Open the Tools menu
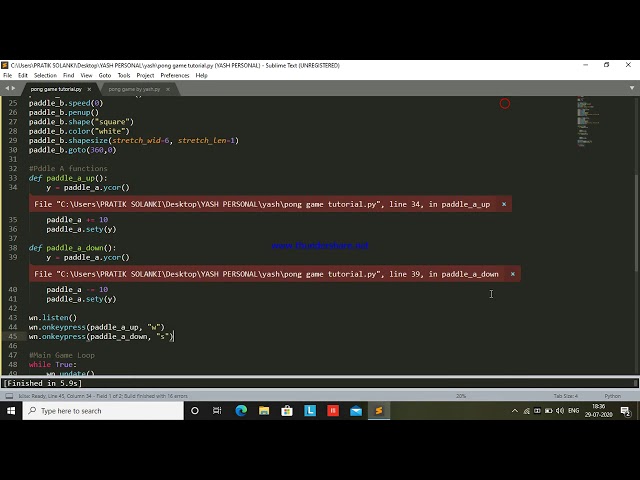 pyautogui.click(x=124, y=76)
